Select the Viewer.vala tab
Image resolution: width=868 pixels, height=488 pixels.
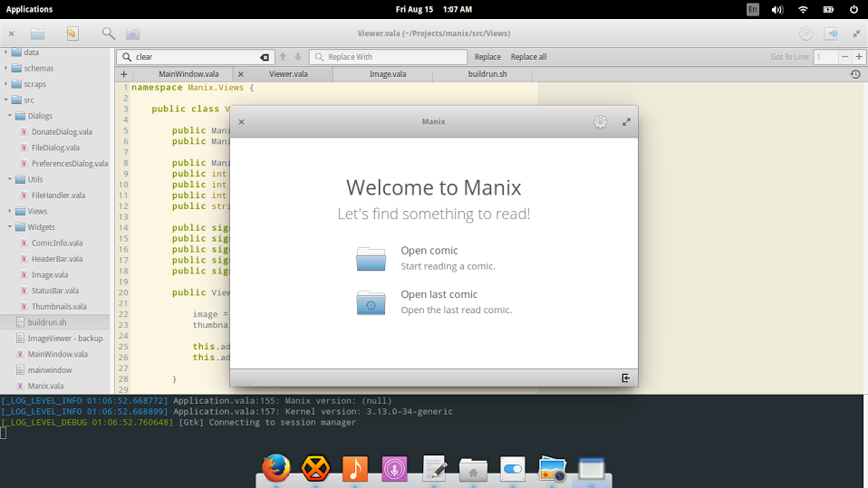tap(288, 74)
